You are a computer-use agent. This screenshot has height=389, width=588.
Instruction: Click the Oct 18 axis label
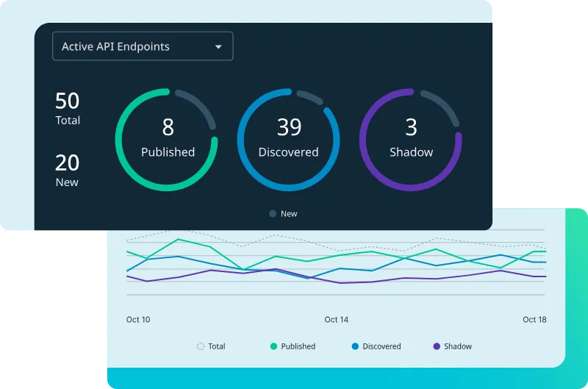[x=534, y=320]
